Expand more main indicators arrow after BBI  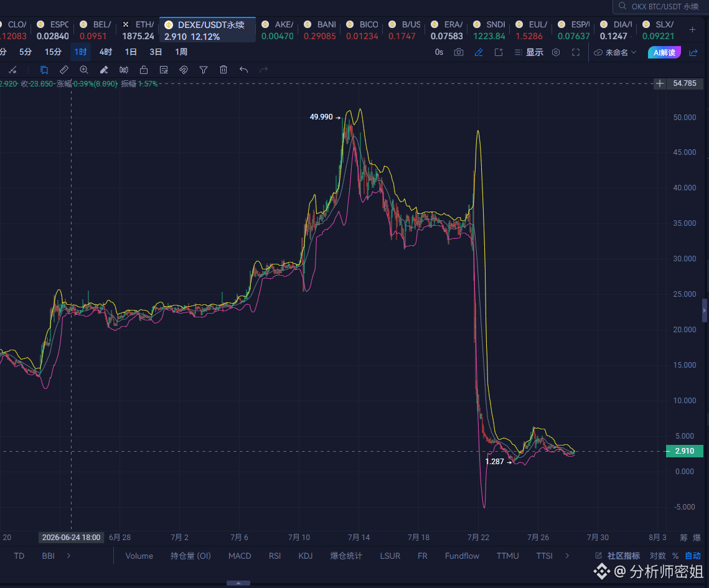(x=68, y=556)
